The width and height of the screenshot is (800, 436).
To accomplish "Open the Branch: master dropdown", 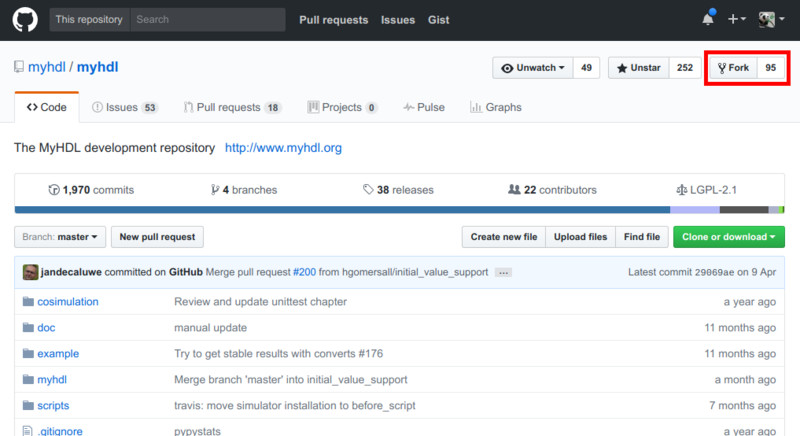I will pyautogui.click(x=60, y=237).
